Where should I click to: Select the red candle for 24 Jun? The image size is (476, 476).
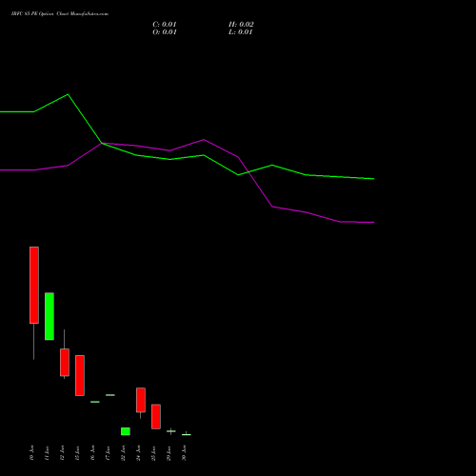[141, 400]
